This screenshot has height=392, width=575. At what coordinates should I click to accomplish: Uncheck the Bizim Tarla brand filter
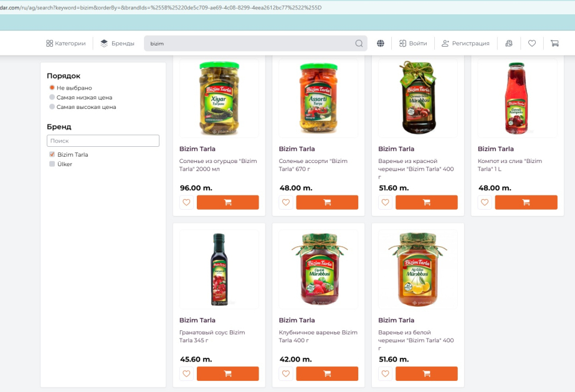[x=51, y=154]
